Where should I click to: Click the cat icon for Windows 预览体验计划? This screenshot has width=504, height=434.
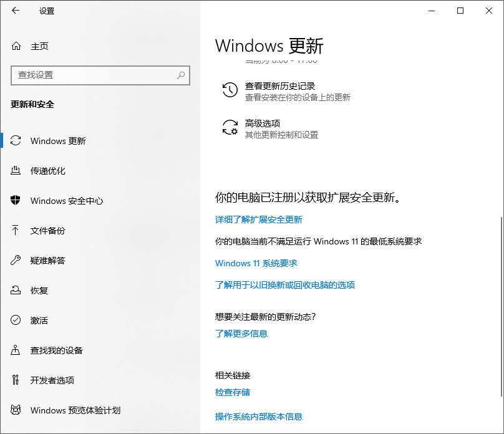click(x=16, y=410)
